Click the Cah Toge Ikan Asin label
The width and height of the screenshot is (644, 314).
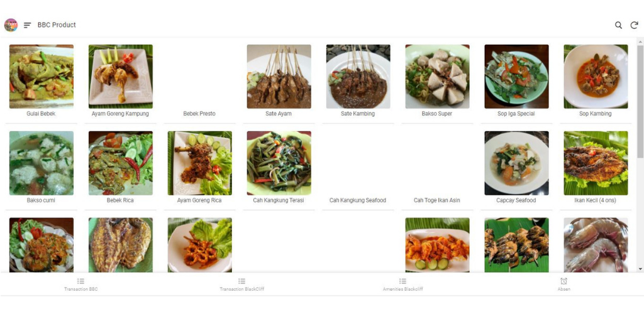[436, 200]
